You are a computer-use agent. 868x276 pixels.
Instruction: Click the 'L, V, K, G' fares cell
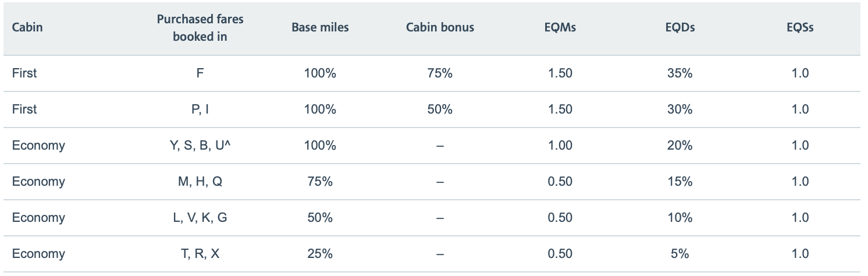200,218
